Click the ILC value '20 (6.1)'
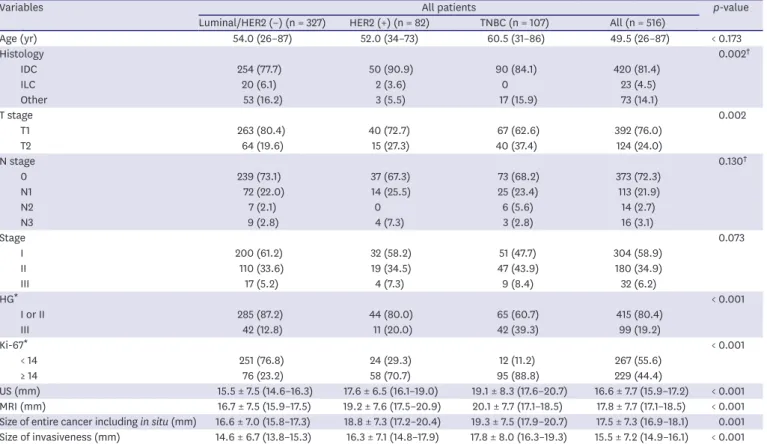Image resolution: width=767 pixels, height=444 pixels. [x=259, y=85]
